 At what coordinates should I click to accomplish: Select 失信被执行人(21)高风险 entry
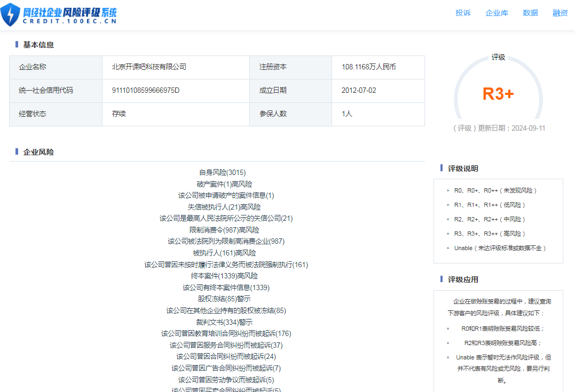click(x=224, y=207)
